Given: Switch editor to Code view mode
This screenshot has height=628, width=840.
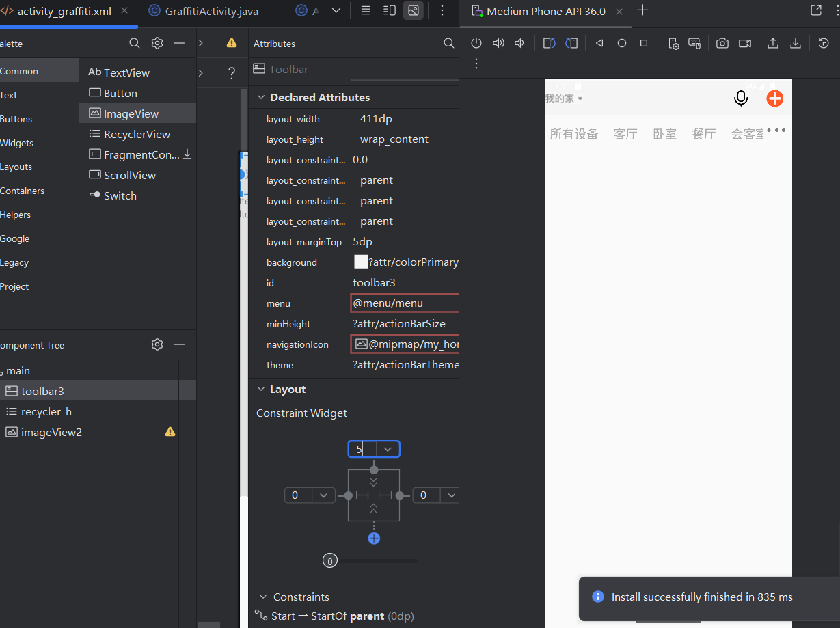Looking at the screenshot, I should pos(366,10).
